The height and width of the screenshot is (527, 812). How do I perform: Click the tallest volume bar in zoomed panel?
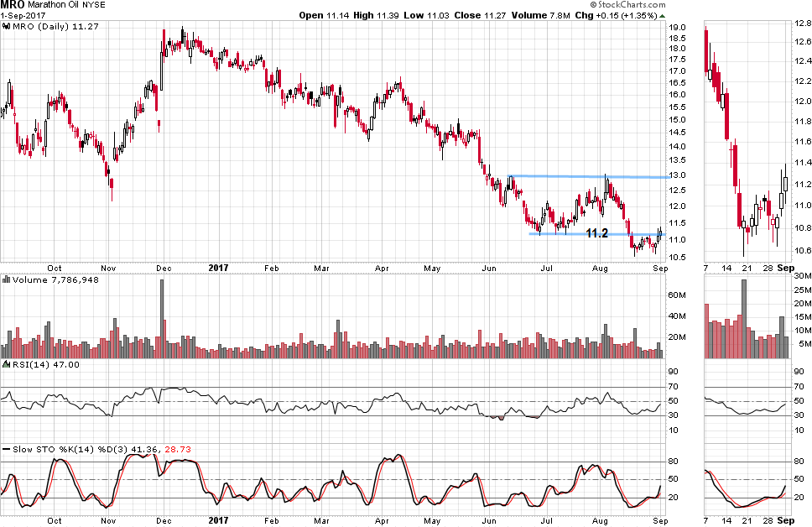tap(744, 319)
